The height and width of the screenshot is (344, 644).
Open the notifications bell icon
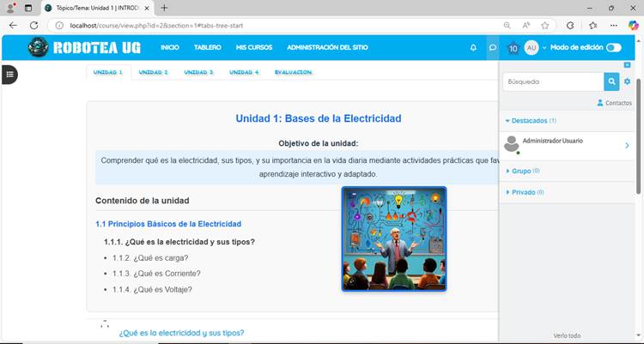(473, 48)
